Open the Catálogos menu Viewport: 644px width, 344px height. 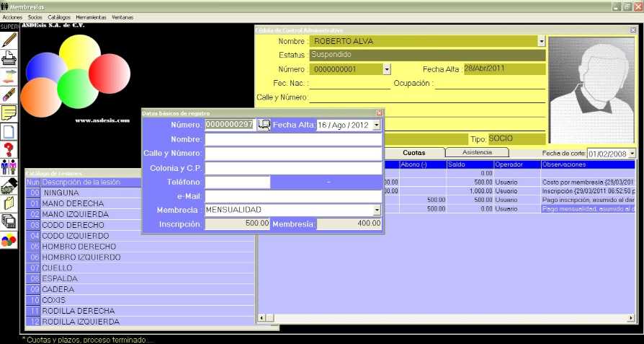click(x=59, y=17)
